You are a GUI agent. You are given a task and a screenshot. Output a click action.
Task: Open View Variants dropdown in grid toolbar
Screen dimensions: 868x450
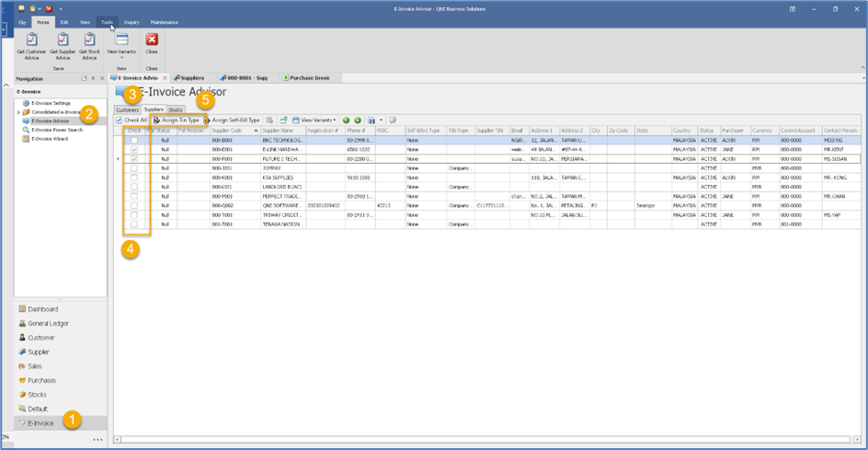(x=317, y=121)
